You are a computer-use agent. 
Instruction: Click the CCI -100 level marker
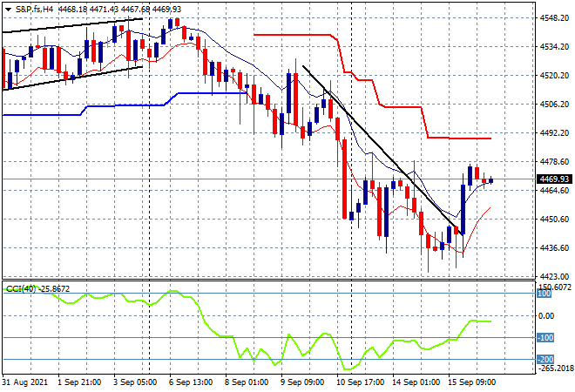(545, 337)
